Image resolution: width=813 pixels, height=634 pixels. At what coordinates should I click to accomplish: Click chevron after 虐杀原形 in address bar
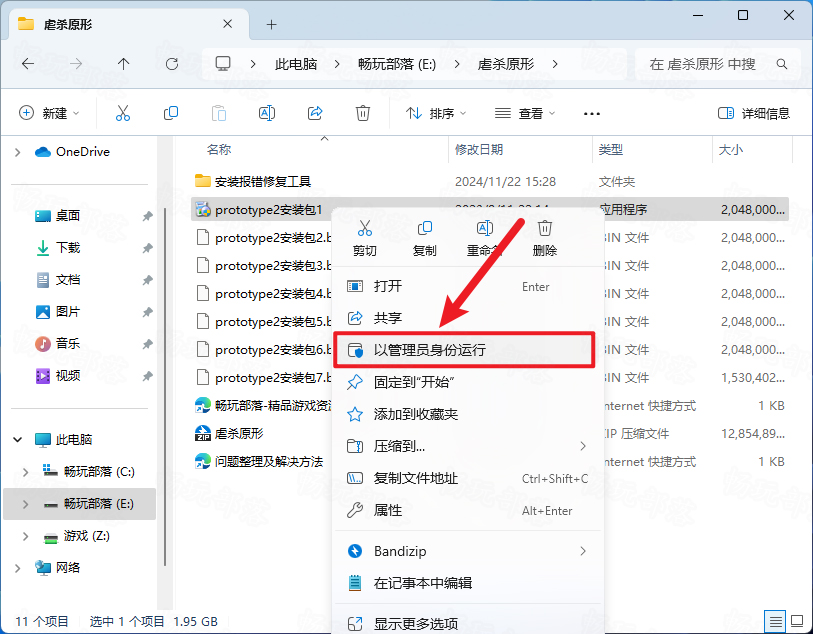tap(555, 64)
